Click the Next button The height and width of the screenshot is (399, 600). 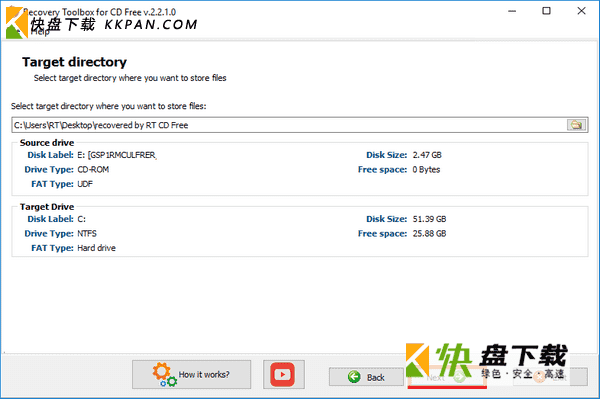tap(447, 378)
